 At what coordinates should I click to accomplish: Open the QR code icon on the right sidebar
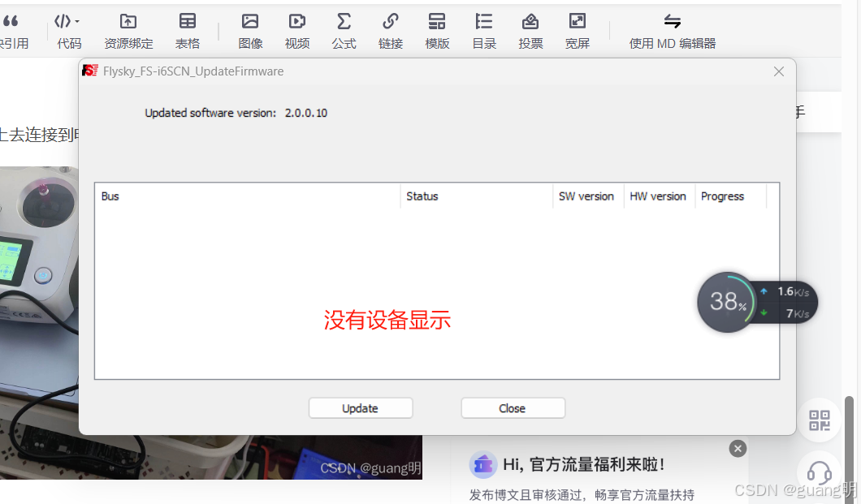coord(820,420)
